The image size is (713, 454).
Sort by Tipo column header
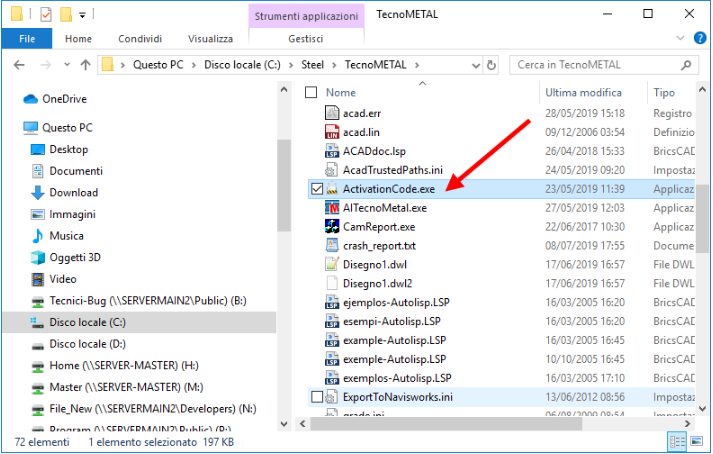(x=664, y=92)
